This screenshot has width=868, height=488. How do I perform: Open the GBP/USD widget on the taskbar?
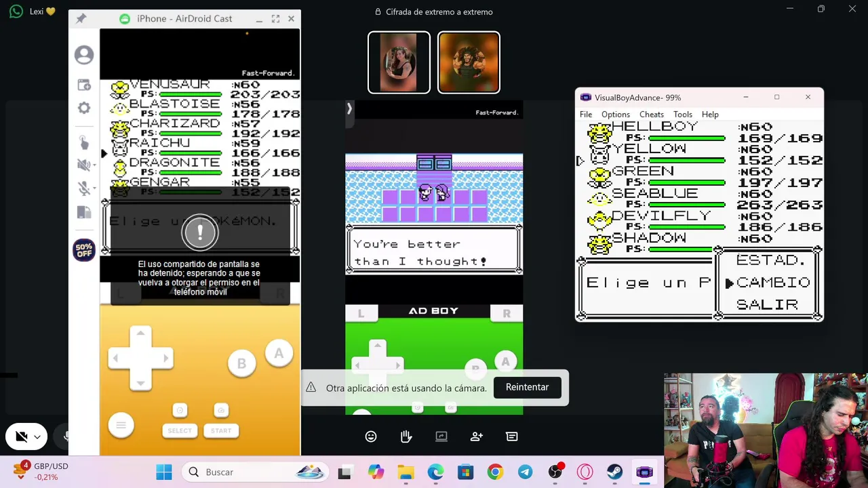pos(41,471)
